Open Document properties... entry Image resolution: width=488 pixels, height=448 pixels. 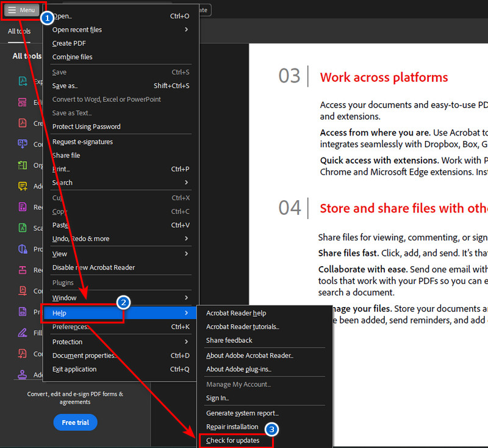[x=121, y=356]
